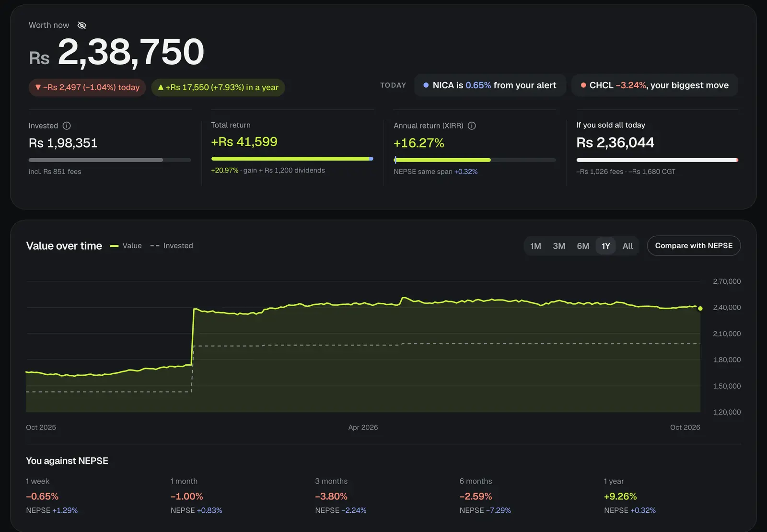This screenshot has height=532, width=767.
Task: Click the Rs 2,38,750 worth value
Action: pos(116,52)
